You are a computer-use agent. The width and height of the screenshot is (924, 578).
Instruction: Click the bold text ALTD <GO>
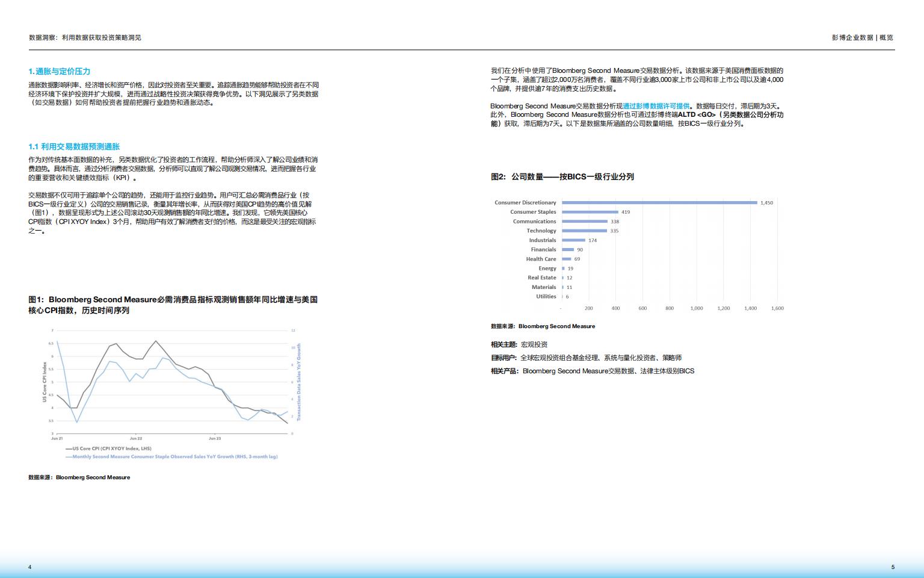tap(697, 114)
